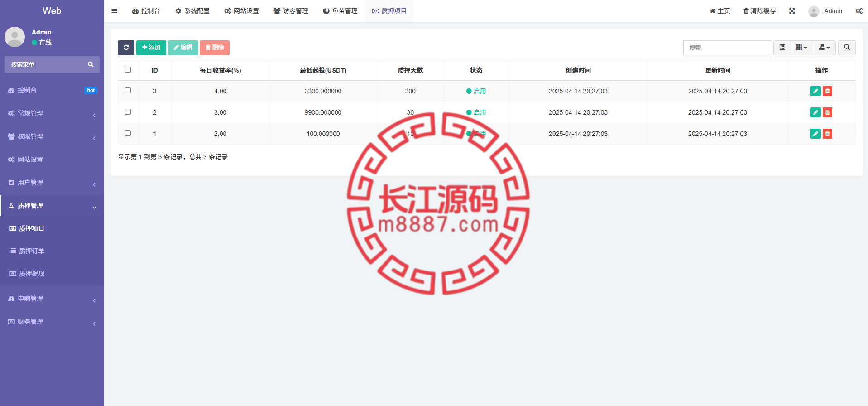Open the columns visibility dropdown
Image resolution: width=868 pixels, height=406 pixels.
click(x=802, y=48)
